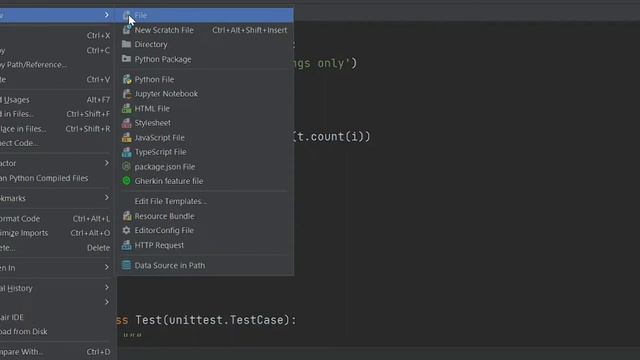The width and height of the screenshot is (640, 360).
Task: Choose Clean Python Compiled Files
Action: coord(57,178)
